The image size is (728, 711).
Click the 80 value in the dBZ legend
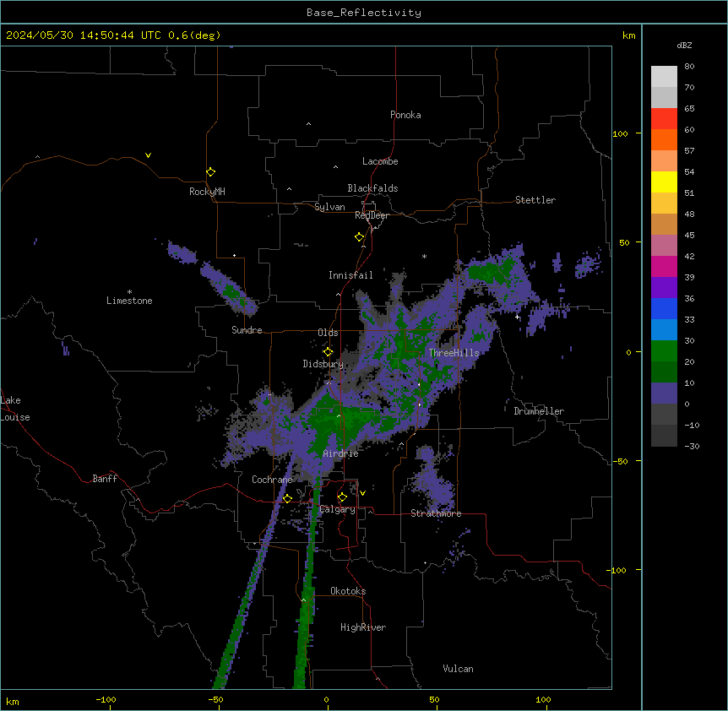(x=689, y=67)
